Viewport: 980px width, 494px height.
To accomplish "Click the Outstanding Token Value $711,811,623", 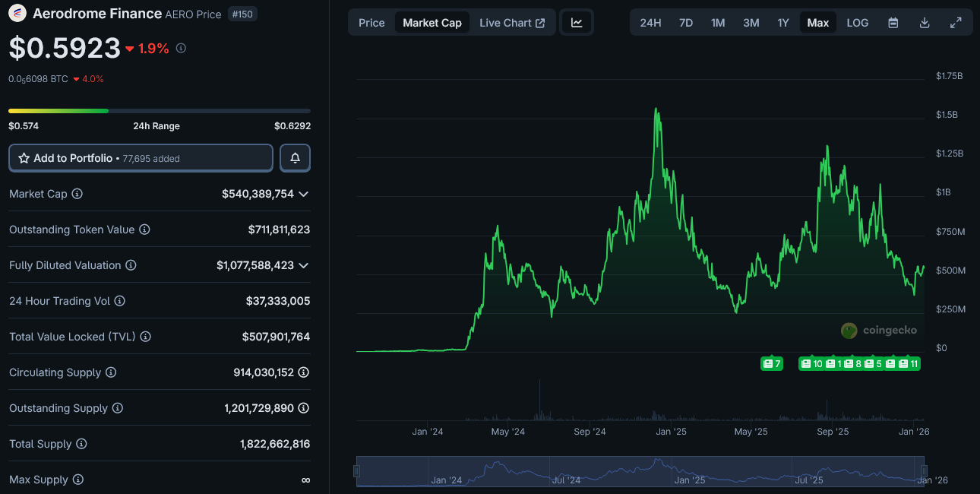I will 279,230.
